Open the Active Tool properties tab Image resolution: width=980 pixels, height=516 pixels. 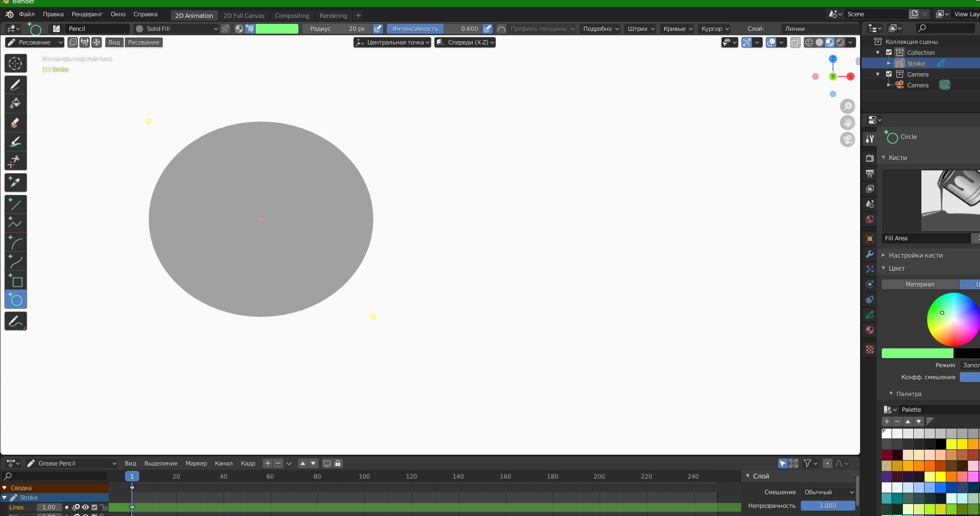[870, 139]
